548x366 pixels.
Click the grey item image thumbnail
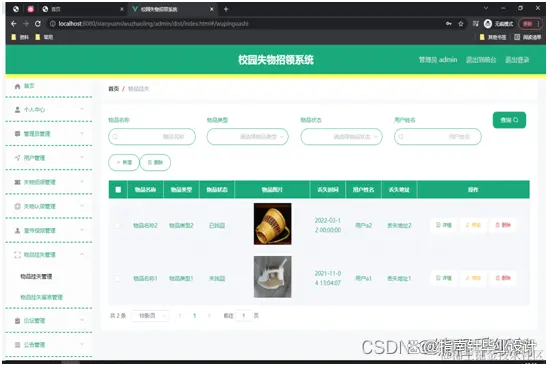pos(273,277)
